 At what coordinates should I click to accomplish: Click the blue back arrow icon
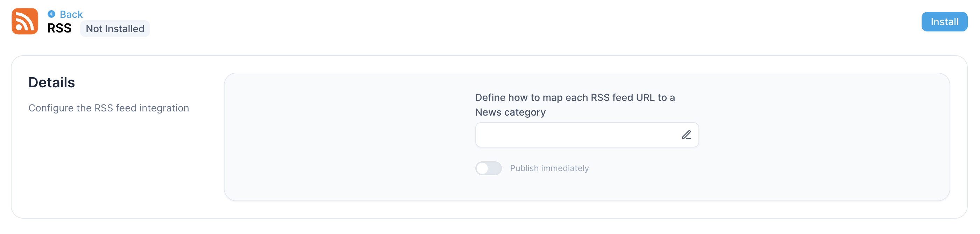[51, 14]
